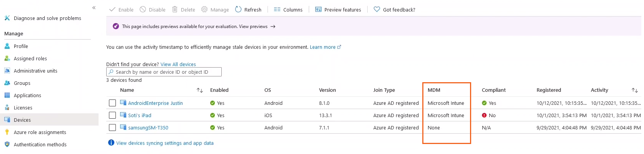644x154 pixels.
Task: Click the Azure role assignments key icon
Action: point(7,132)
